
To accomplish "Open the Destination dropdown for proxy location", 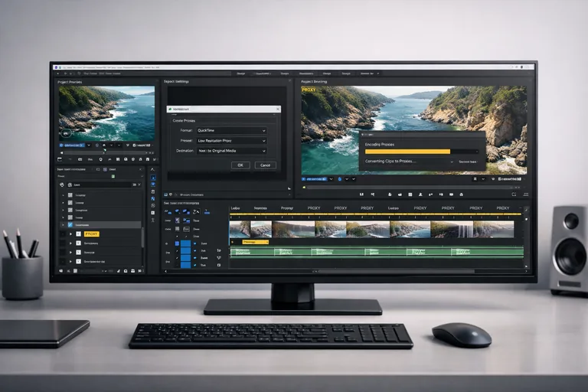I will (x=231, y=152).
